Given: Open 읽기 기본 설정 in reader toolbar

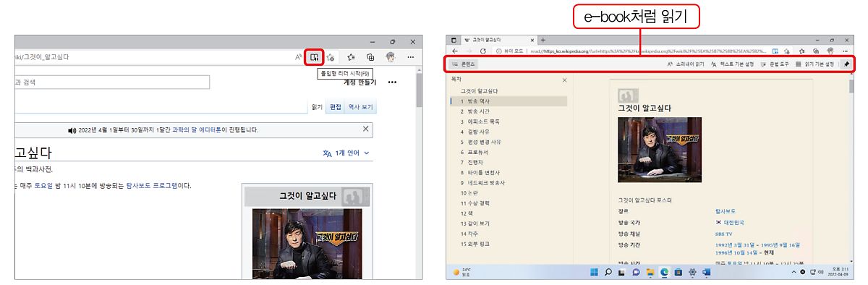Looking at the screenshot, I should tap(814, 64).
